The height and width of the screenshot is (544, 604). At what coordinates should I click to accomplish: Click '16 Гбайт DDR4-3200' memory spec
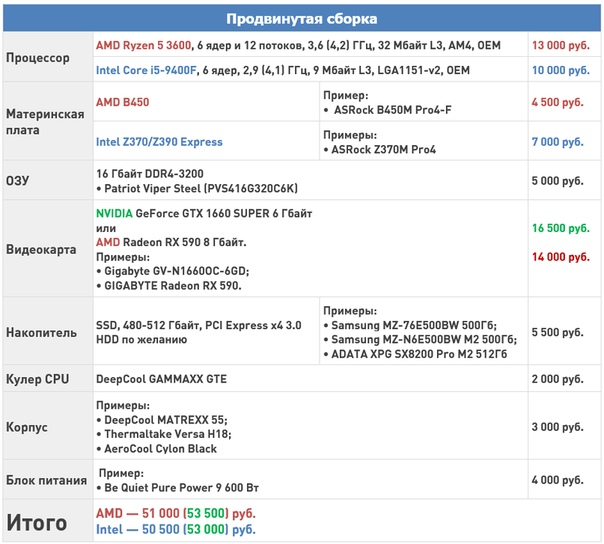pos(150,174)
